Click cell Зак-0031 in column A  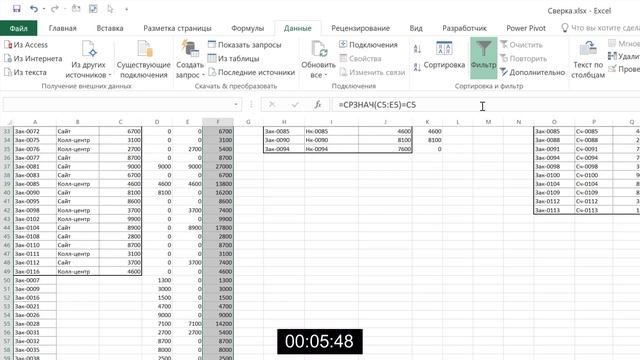pyautogui.click(x=35, y=333)
